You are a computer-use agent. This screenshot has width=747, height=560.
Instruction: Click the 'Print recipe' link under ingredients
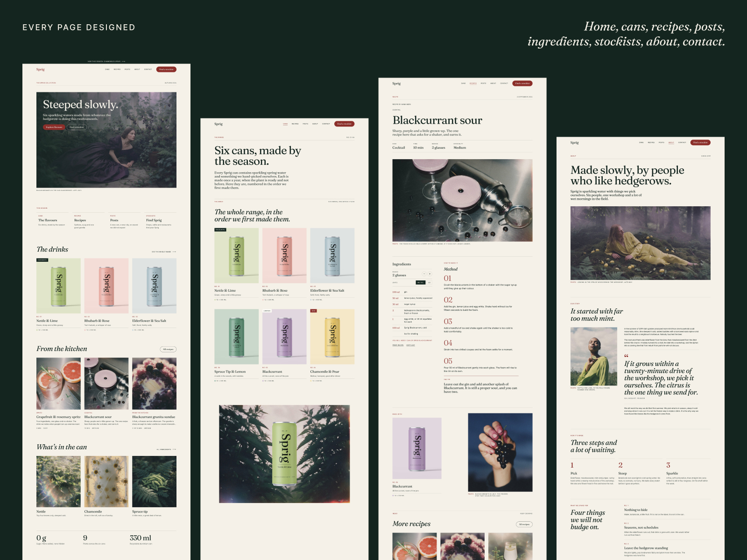pos(398,345)
